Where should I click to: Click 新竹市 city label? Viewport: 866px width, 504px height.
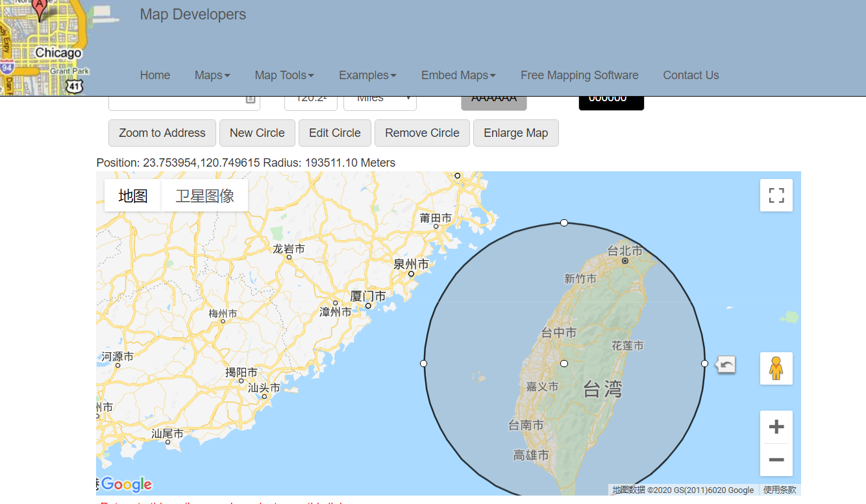pyautogui.click(x=580, y=278)
